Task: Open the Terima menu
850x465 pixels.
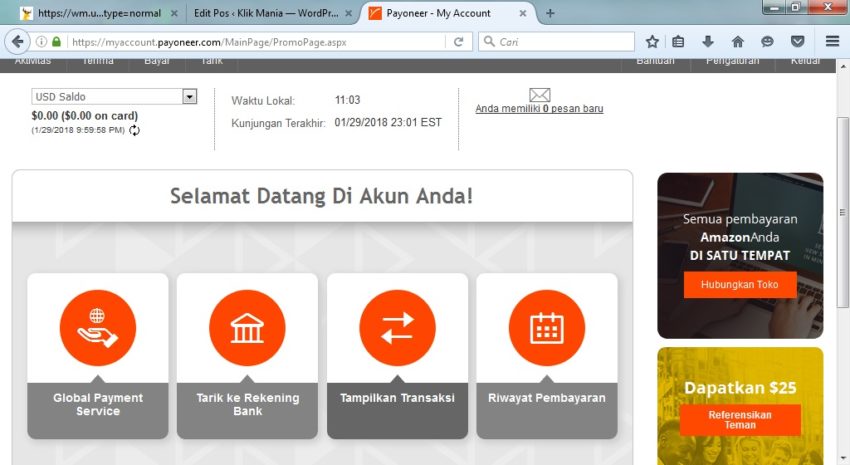Action: click(x=98, y=62)
